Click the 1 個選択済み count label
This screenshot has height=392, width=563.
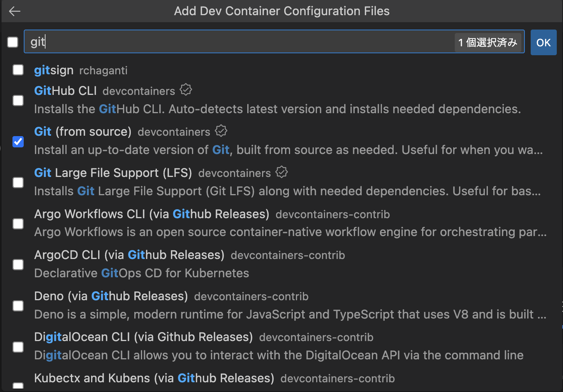coord(488,42)
